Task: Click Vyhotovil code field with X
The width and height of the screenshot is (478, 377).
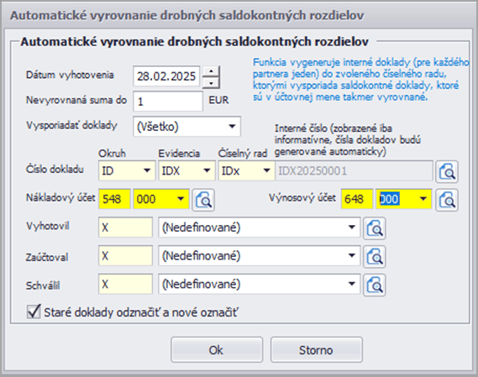Action: click(x=125, y=228)
